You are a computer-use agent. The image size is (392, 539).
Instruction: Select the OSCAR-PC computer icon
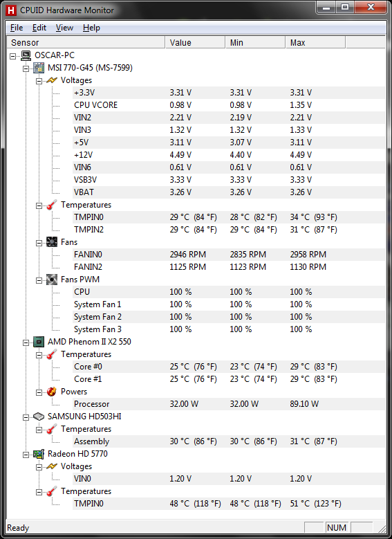point(26,55)
